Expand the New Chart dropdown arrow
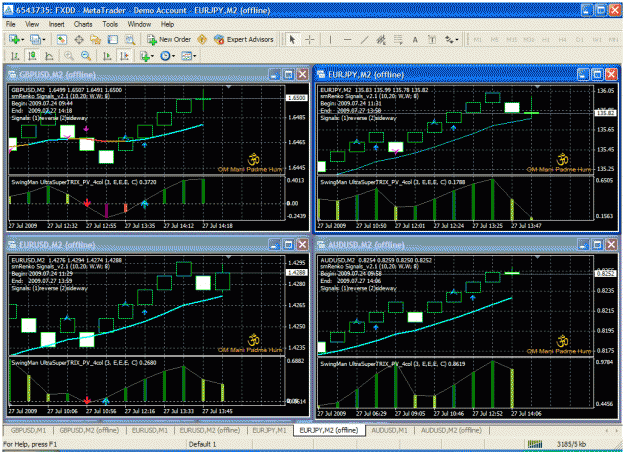Viewport: 625px width, 452px height. coord(22,40)
